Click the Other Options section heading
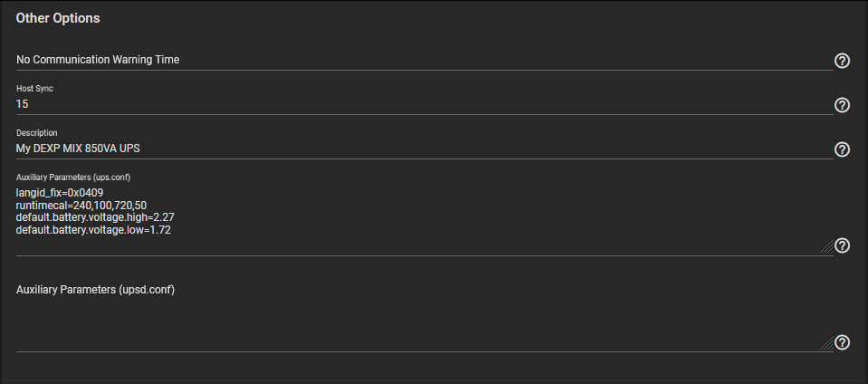Viewport: 868px width, 384px height. point(58,18)
